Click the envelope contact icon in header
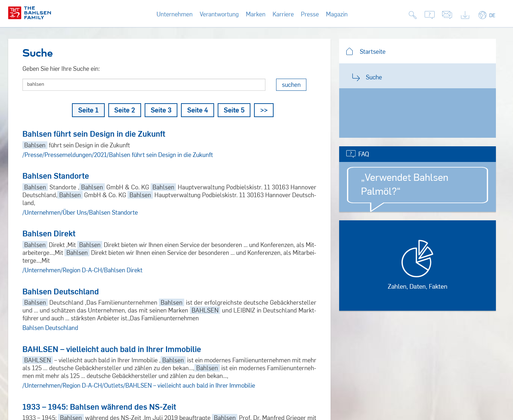 (x=447, y=15)
